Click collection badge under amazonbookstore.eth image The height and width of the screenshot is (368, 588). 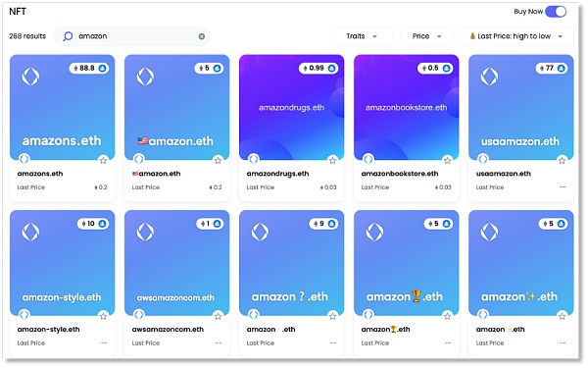pyautogui.click(x=368, y=159)
